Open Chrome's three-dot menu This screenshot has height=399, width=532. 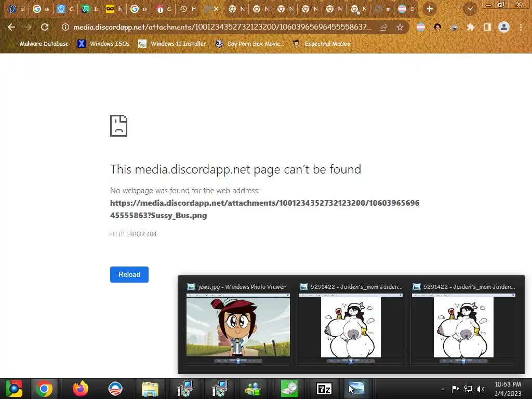(521, 27)
